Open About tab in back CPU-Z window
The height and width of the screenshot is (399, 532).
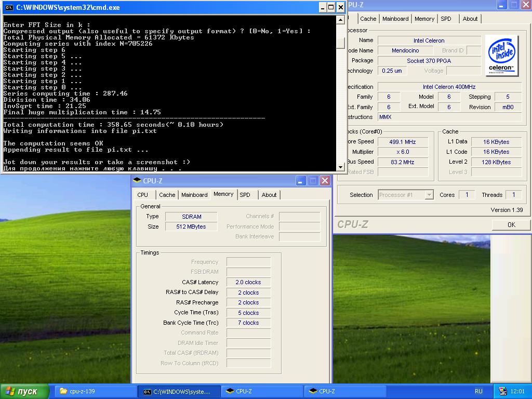[470, 19]
